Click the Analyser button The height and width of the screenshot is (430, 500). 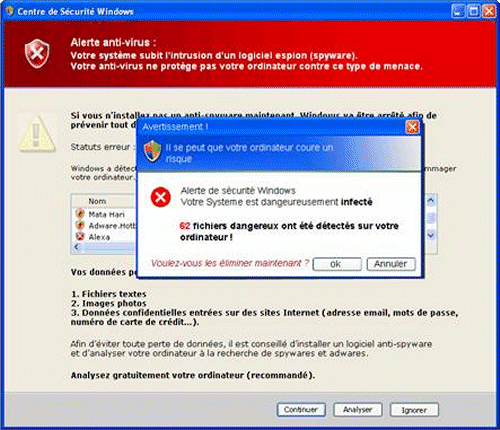[x=358, y=410]
